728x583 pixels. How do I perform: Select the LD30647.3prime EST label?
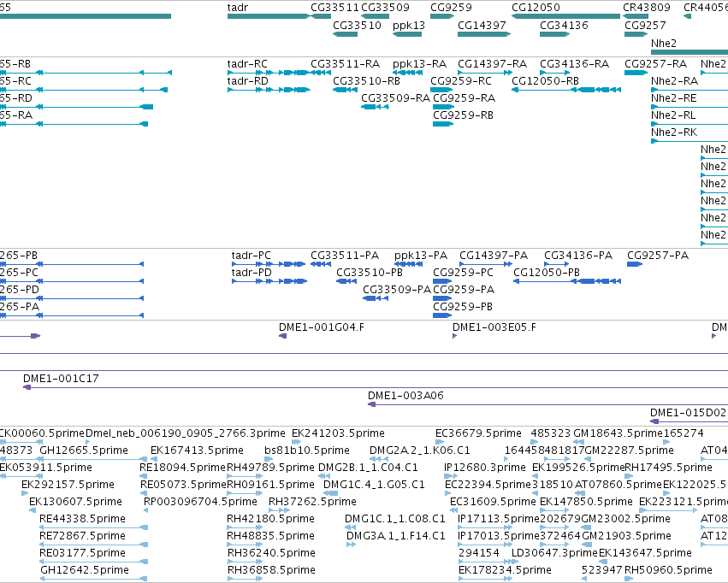[x=554, y=553]
